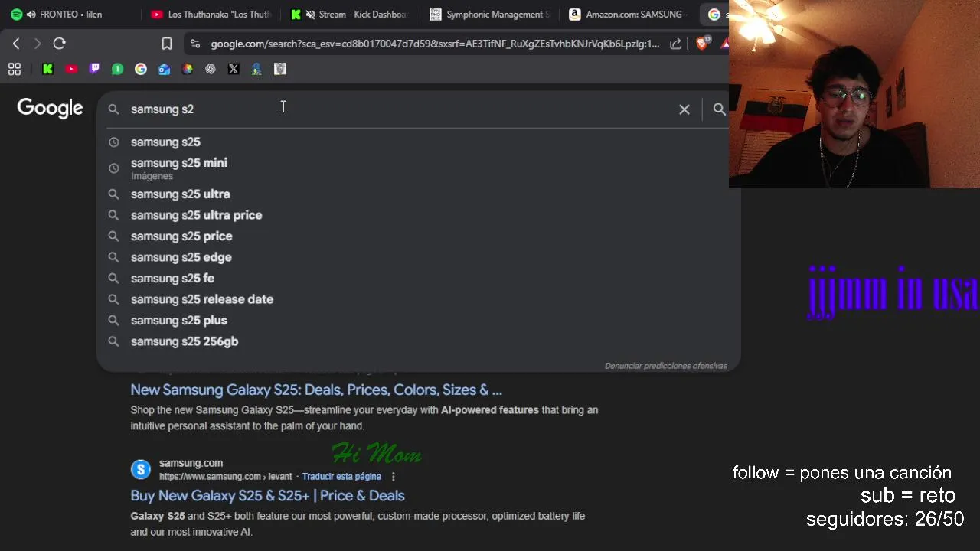Switch to the Amazon.com: SAMSUNG tab
The height and width of the screenshot is (551, 980).
click(x=629, y=15)
